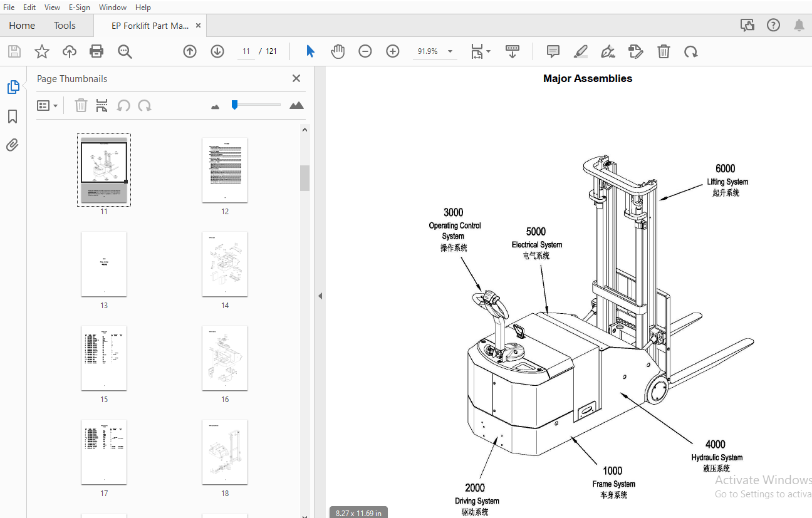Open the Help menu
The height and width of the screenshot is (518, 812).
tap(143, 7)
